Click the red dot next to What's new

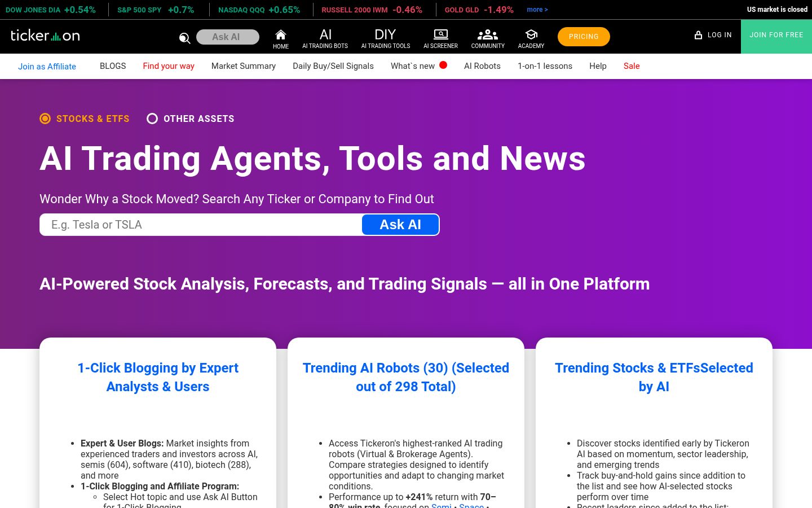(x=443, y=65)
